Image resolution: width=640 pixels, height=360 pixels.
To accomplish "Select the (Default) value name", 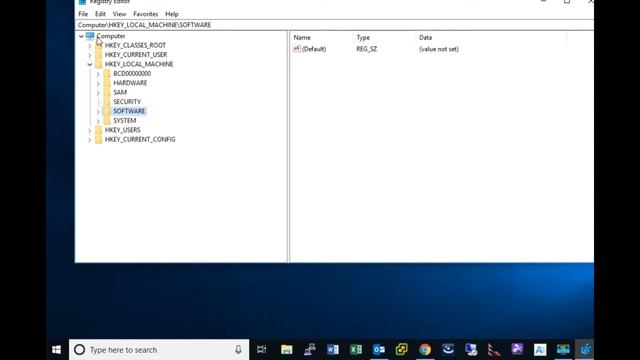I will pyautogui.click(x=314, y=49).
